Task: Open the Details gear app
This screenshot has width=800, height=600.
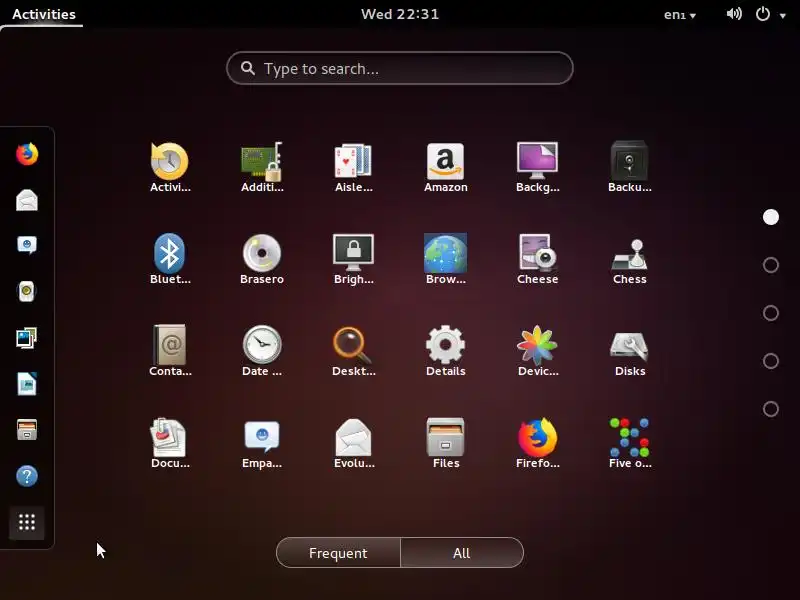Action: point(445,351)
